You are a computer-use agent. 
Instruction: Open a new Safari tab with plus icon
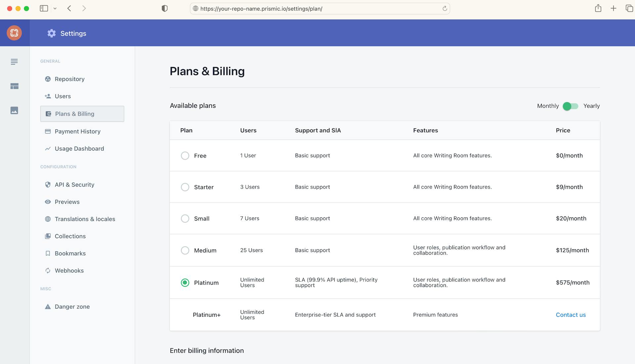click(x=613, y=8)
